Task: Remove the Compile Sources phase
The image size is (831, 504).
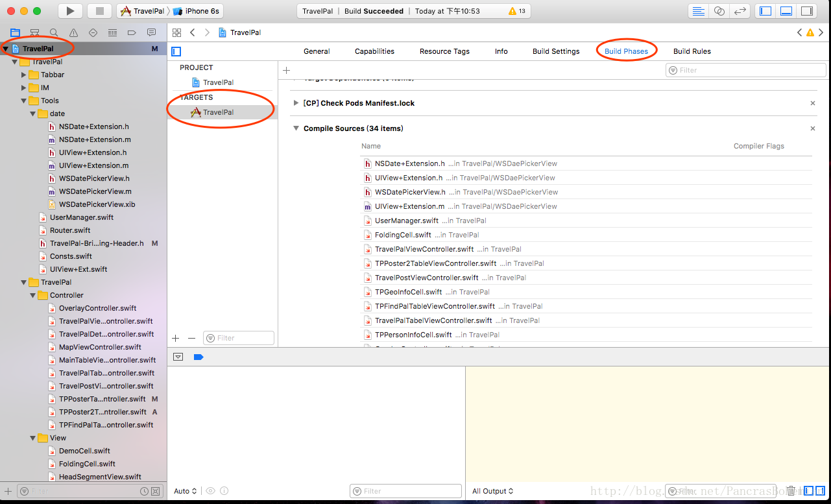Action: (813, 128)
